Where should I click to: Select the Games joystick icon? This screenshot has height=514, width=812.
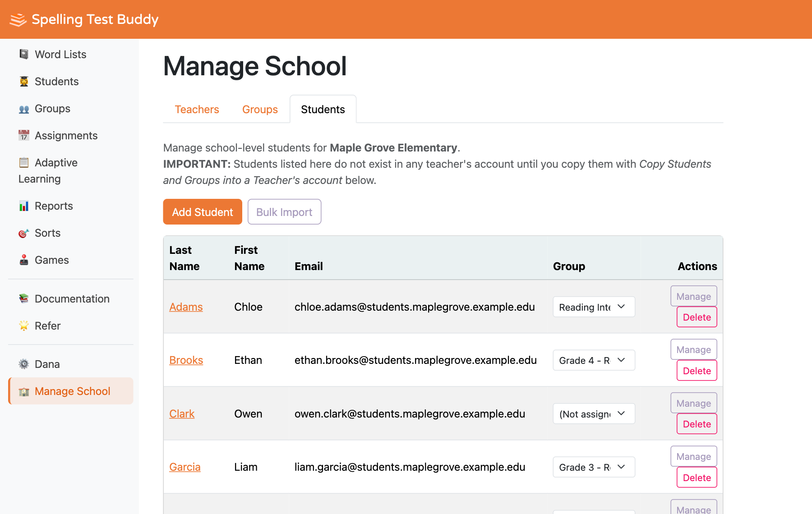24,260
